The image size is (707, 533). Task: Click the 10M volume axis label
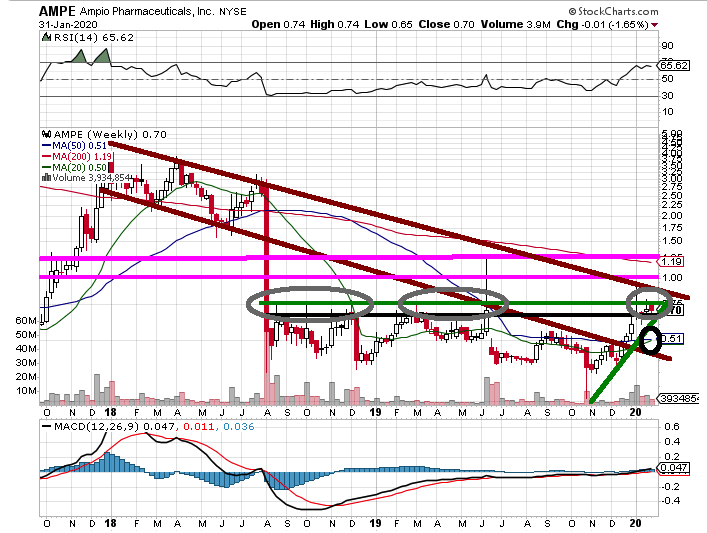(x=26, y=391)
